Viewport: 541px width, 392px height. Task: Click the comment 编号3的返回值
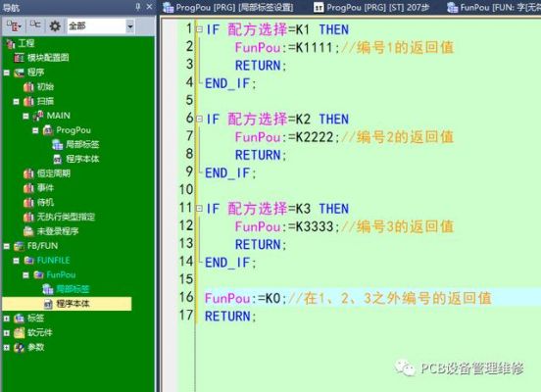(405, 226)
